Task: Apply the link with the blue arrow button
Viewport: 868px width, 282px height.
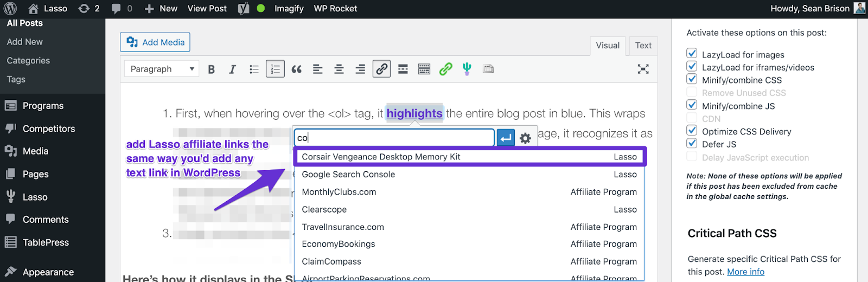Action: (x=506, y=138)
